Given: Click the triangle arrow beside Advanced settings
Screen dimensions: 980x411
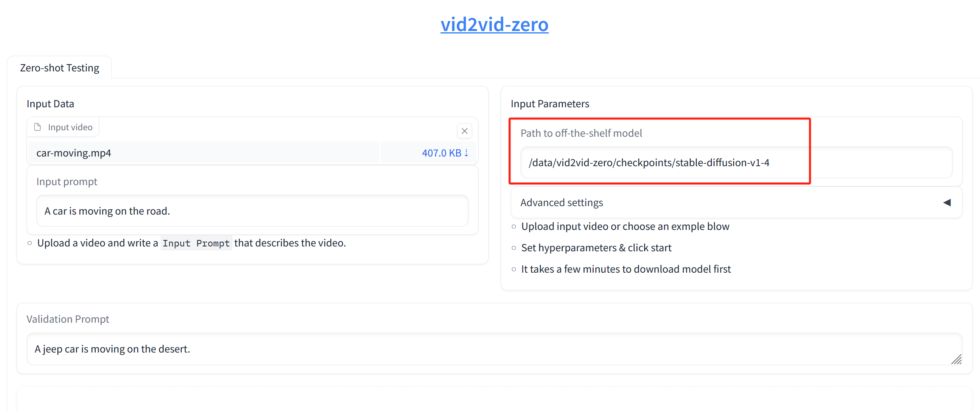Looking at the screenshot, I should point(948,202).
